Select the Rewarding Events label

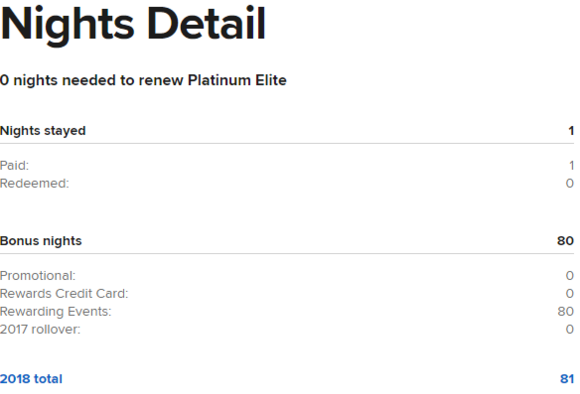pyautogui.click(x=55, y=312)
